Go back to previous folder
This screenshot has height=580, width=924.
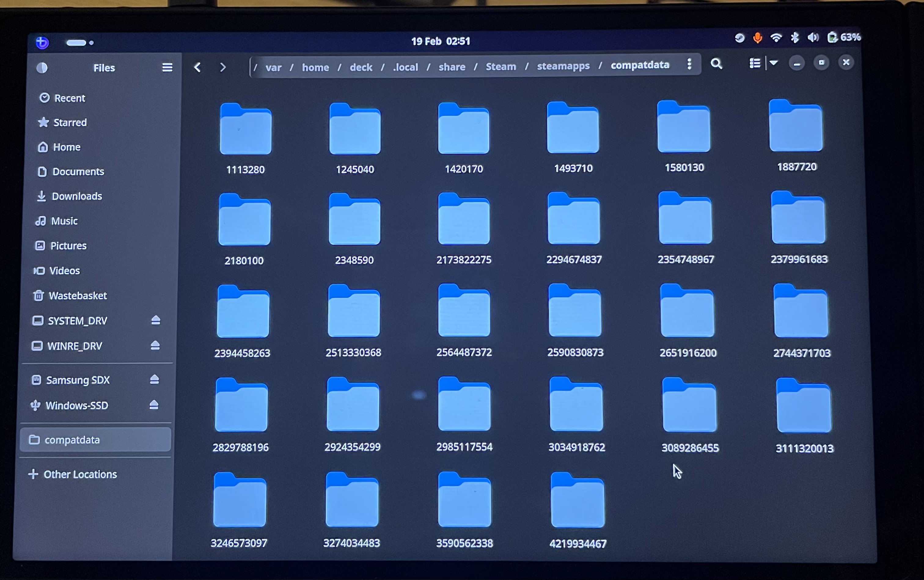(x=198, y=67)
